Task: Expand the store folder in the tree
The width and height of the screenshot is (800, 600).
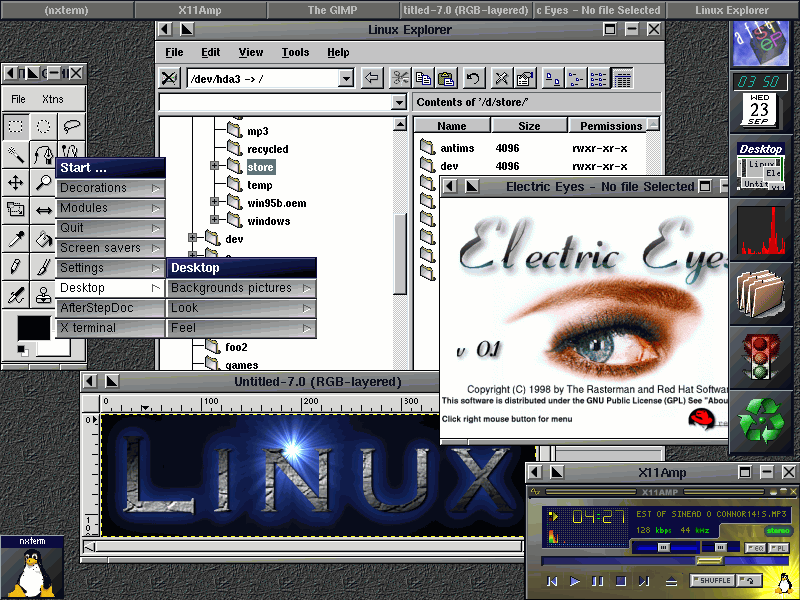Action: click(214, 167)
